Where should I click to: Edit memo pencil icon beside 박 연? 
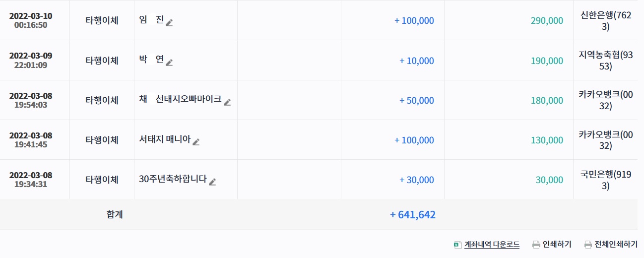pos(169,62)
